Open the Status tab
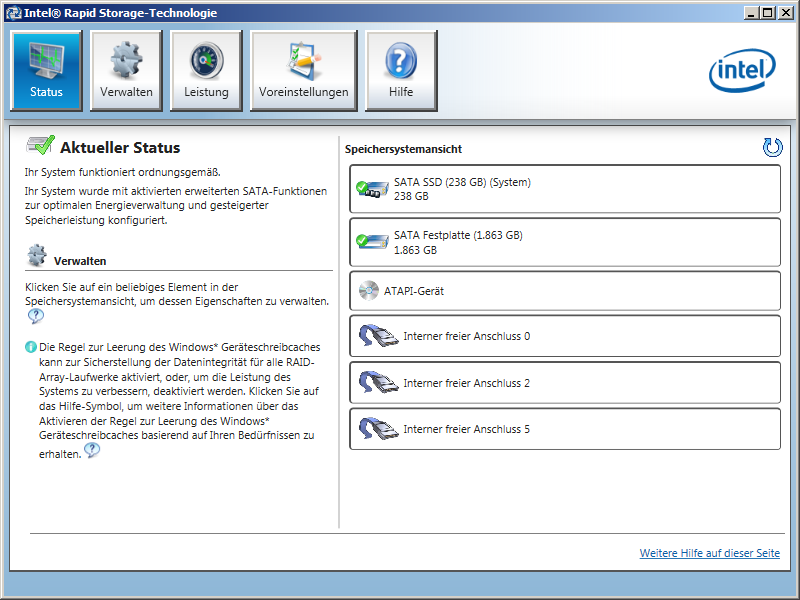 click(46, 70)
